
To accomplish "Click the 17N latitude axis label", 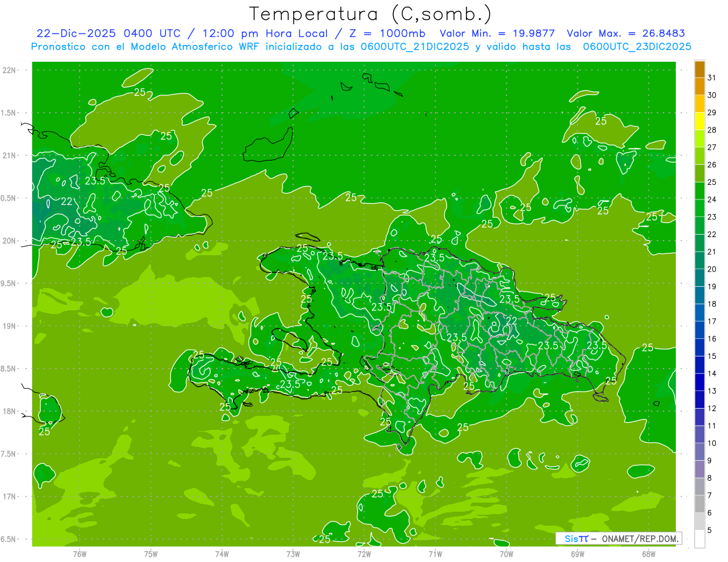I will pos(10,497).
